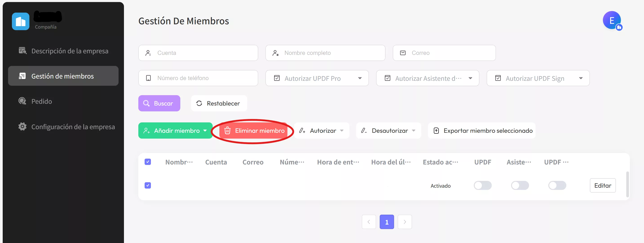The height and width of the screenshot is (243, 644).
Task: Click the person icon in Nombre completo field
Action: (x=276, y=53)
